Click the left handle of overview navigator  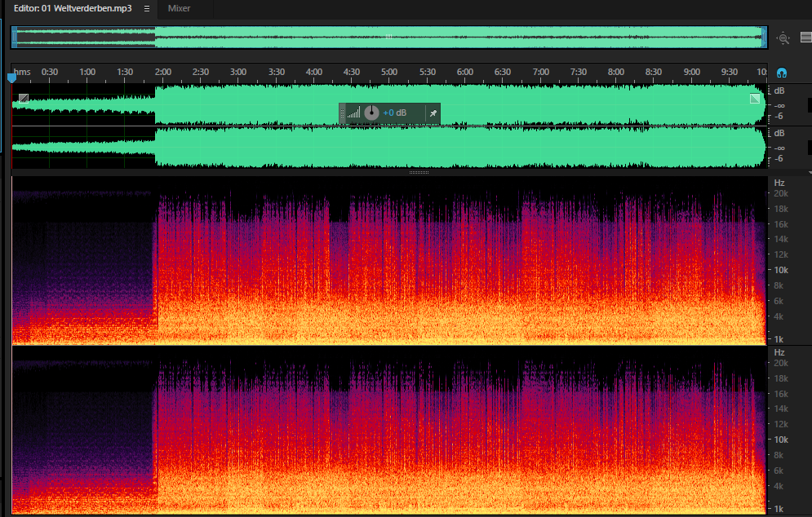pyautogui.click(x=15, y=38)
